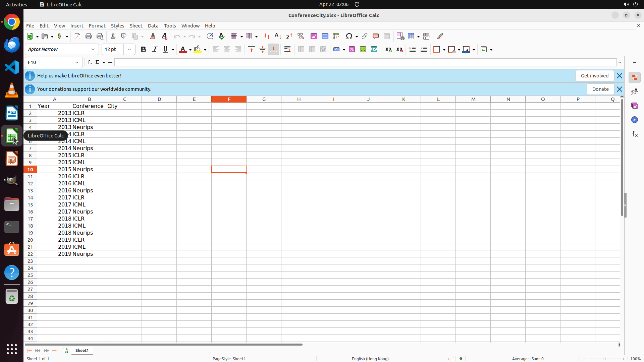Click the Clone Formatting paintbrush icon
This screenshot has height=362, width=644.
(153, 36)
